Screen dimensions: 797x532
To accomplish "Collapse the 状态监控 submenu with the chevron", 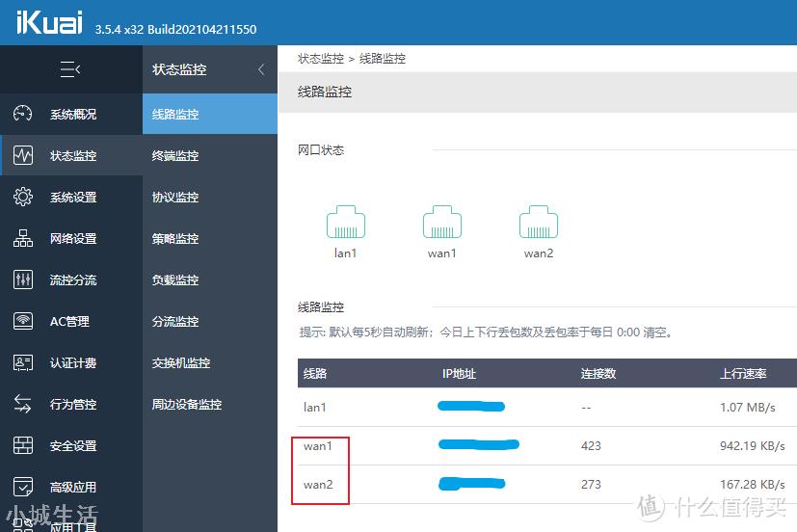I will click(261, 69).
